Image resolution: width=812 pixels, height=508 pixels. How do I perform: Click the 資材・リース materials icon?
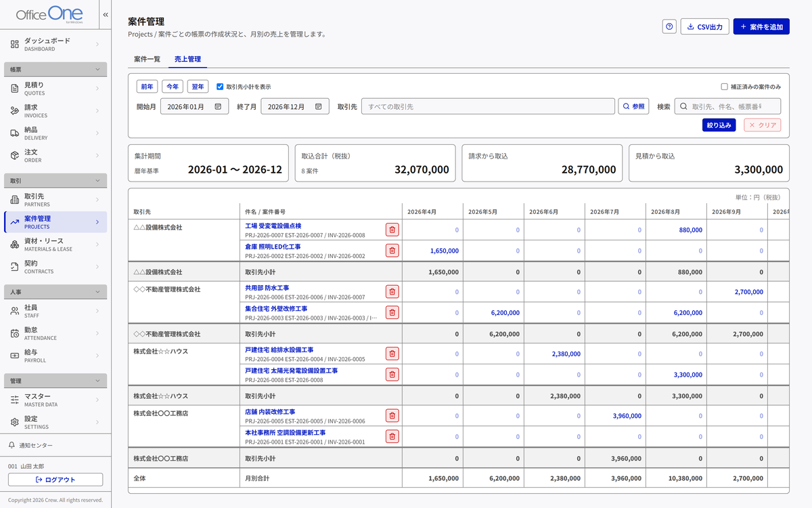15,244
